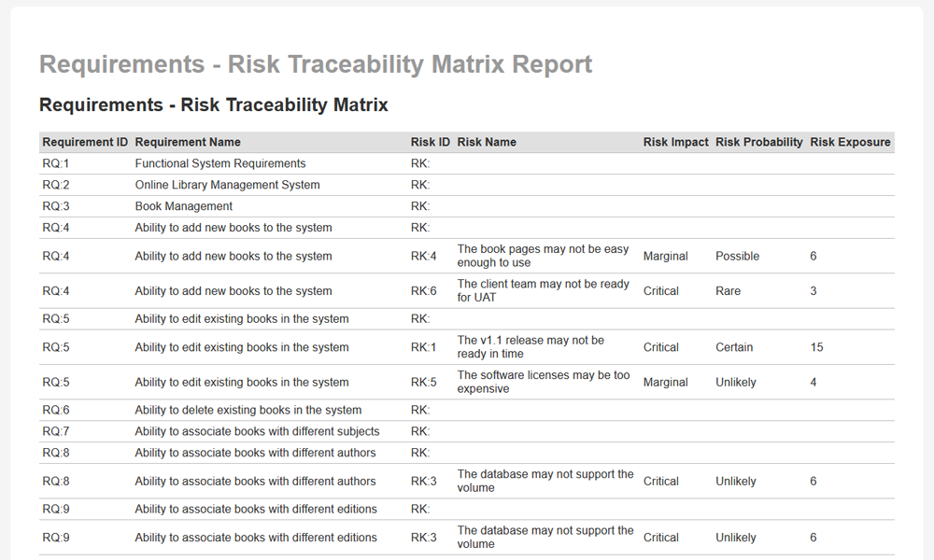The height and width of the screenshot is (560, 934).
Task: Click the Requirement Name column header
Action: [188, 143]
